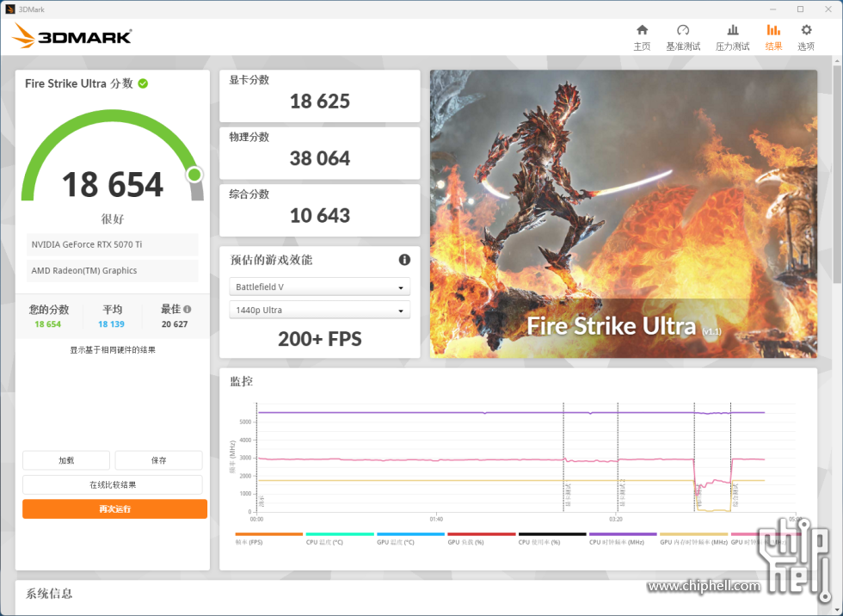Click the 3DMark logo
This screenshot has width=843, height=616.
[x=71, y=36]
